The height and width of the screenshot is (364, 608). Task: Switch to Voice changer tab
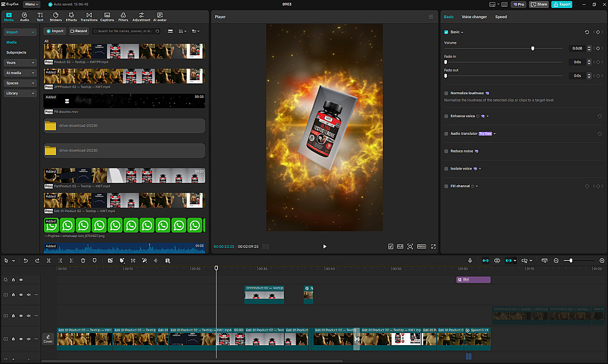pos(474,17)
